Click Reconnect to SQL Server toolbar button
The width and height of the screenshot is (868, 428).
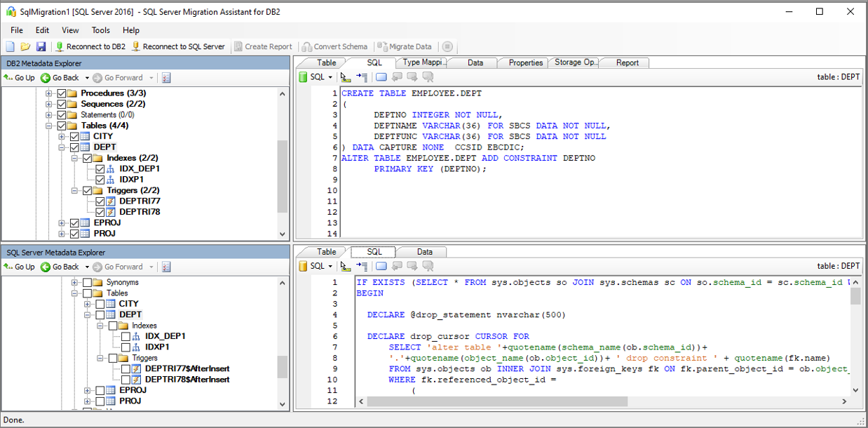[178, 47]
